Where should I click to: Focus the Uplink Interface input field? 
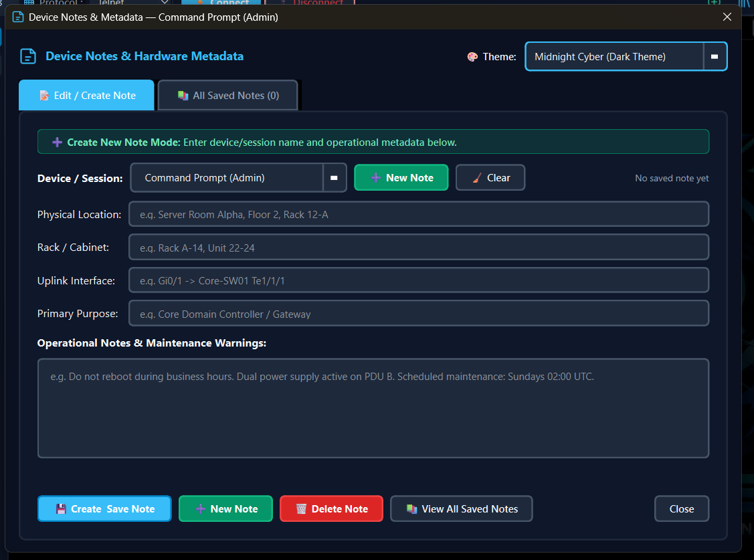coord(419,280)
